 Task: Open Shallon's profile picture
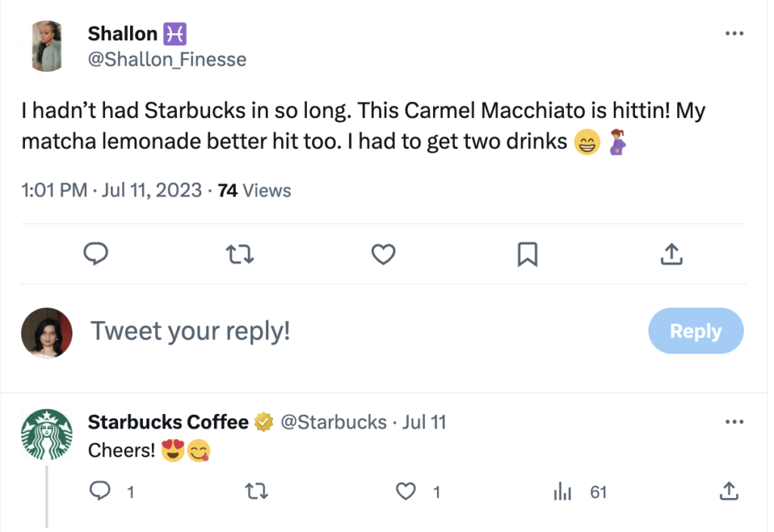click(46, 45)
